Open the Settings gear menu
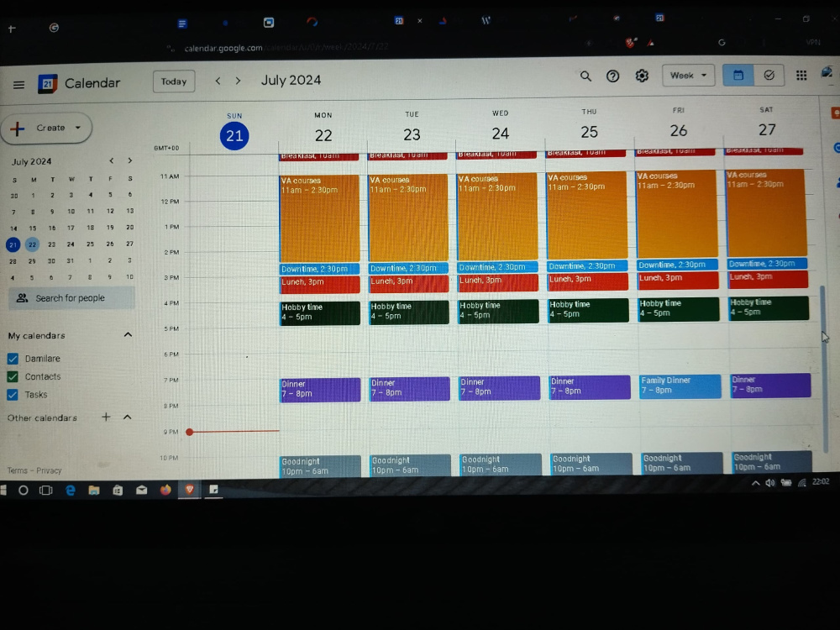 [642, 76]
